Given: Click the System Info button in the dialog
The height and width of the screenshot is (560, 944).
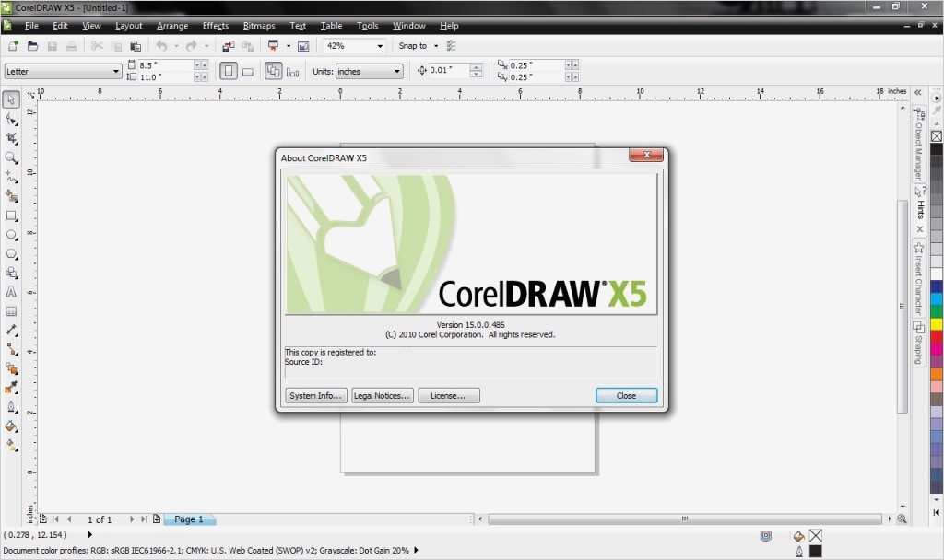Looking at the screenshot, I should point(315,395).
